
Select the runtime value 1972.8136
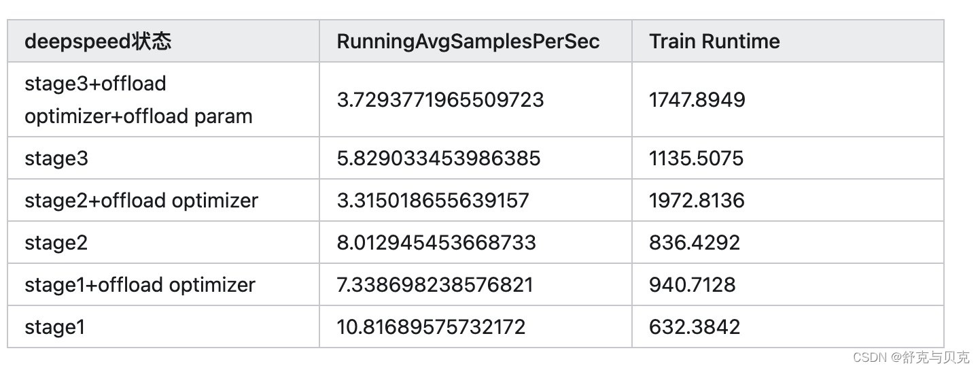(697, 201)
